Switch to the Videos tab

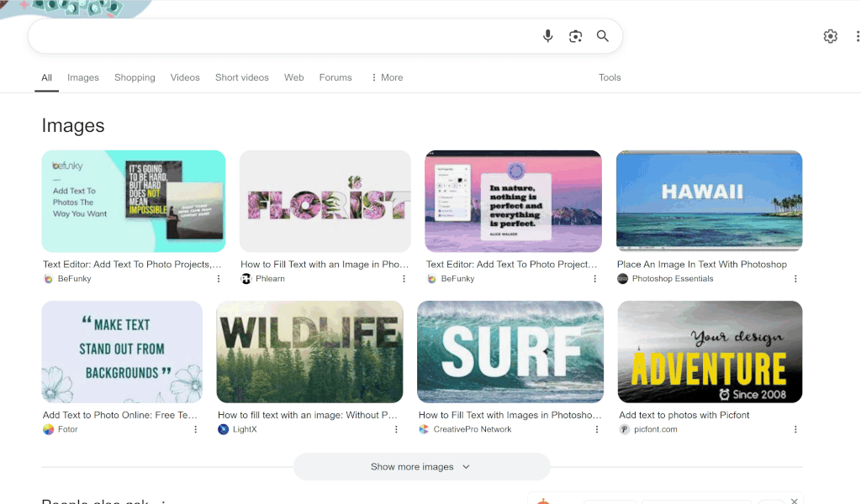pos(185,77)
